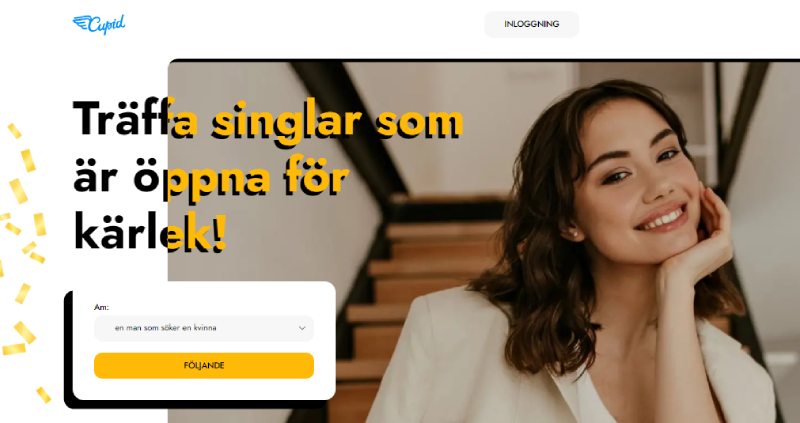Click the yellow FÖLJANDE button
Screen dimensions: 800x423
tap(204, 366)
